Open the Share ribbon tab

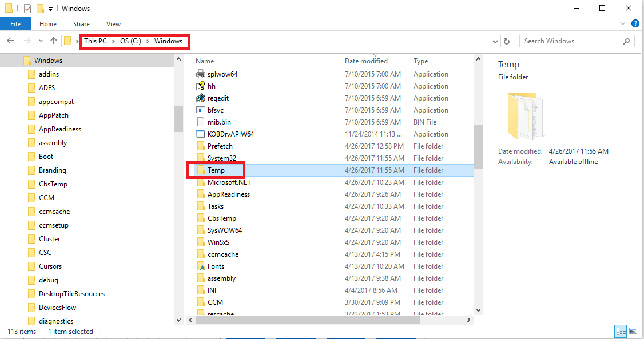(x=81, y=24)
